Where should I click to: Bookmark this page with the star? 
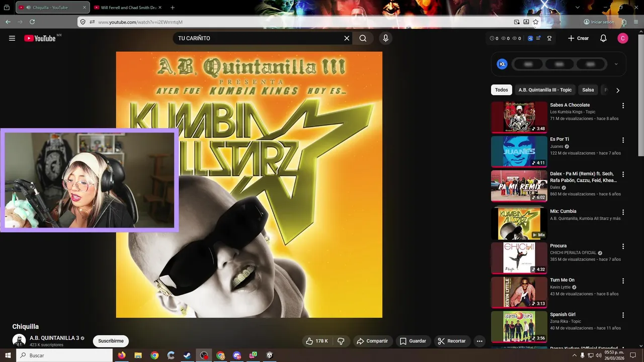click(x=536, y=22)
